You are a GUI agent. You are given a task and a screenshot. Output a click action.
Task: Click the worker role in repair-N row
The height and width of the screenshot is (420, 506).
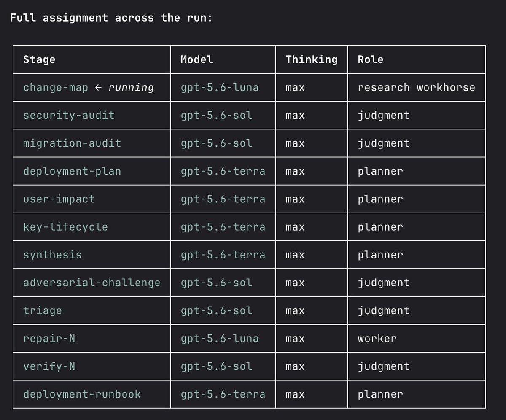coord(377,338)
